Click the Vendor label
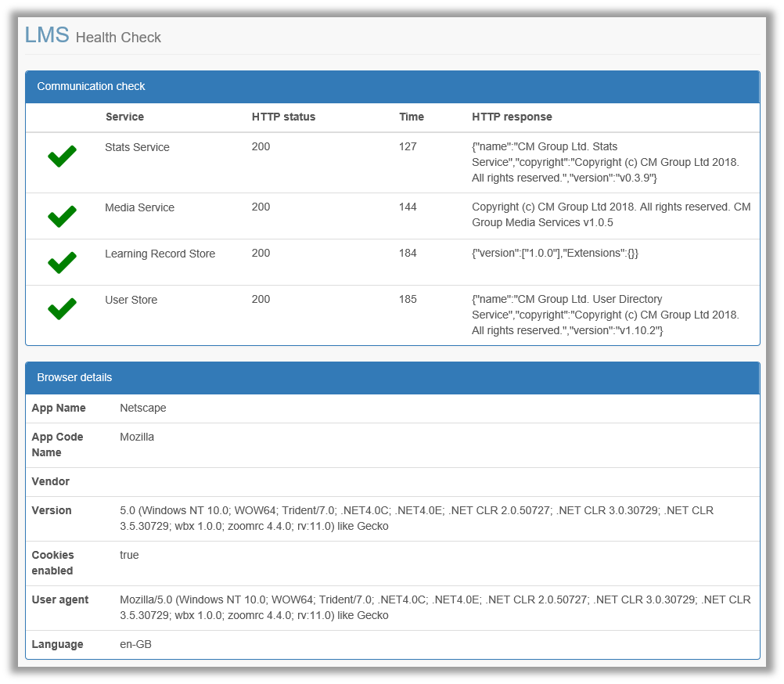The width and height of the screenshot is (784, 684). (x=51, y=481)
